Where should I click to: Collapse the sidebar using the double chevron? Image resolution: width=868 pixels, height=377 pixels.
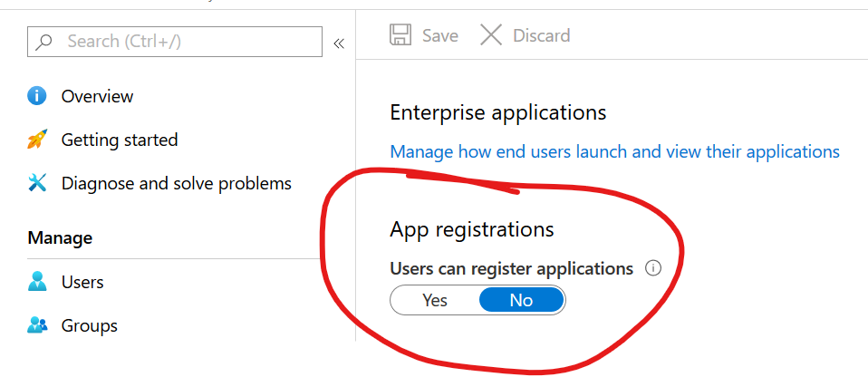click(x=339, y=43)
